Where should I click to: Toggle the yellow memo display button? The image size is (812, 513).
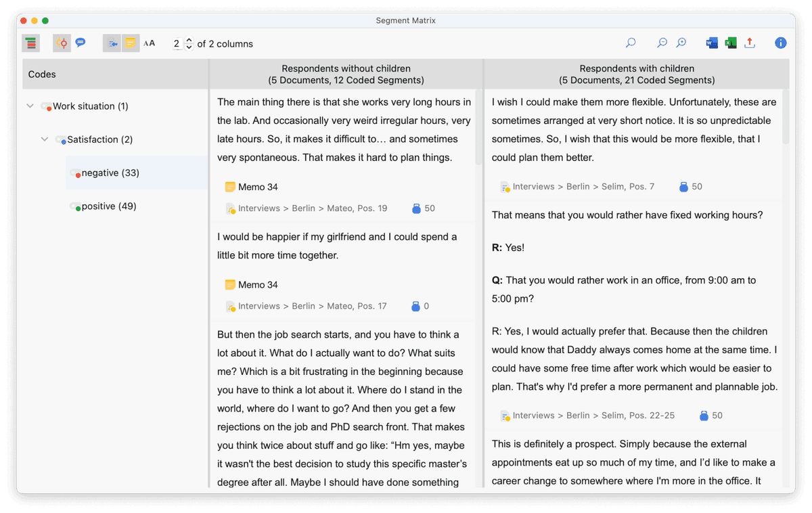click(x=131, y=43)
